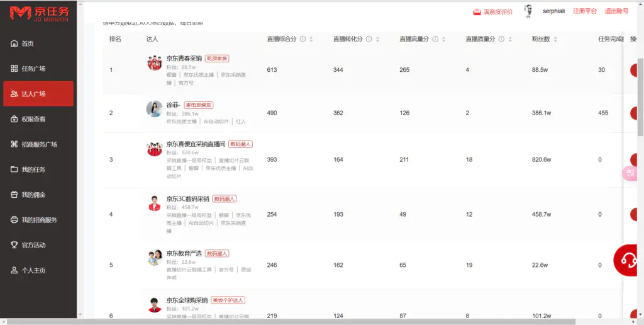Click the serphiali username
The height and width of the screenshot is (325, 644).
554,11
